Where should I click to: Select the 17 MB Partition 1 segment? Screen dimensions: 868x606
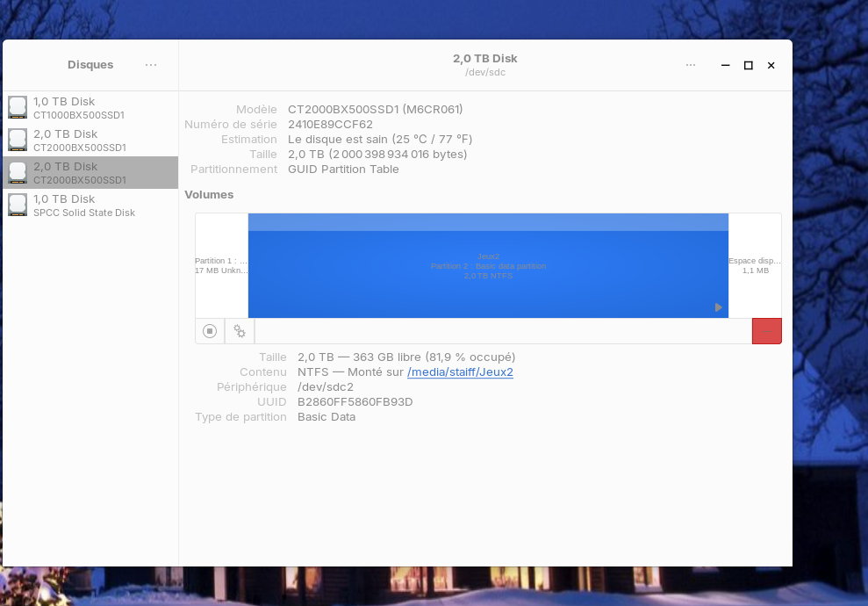click(x=221, y=265)
